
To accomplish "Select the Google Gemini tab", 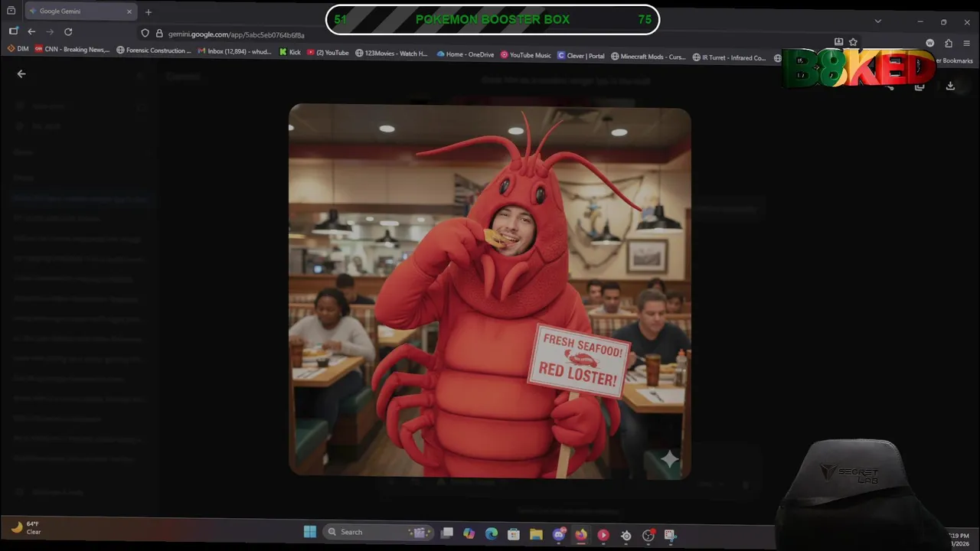I will coord(80,11).
